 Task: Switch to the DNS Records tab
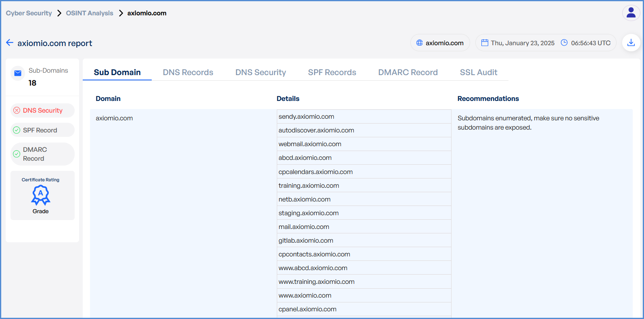188,72
